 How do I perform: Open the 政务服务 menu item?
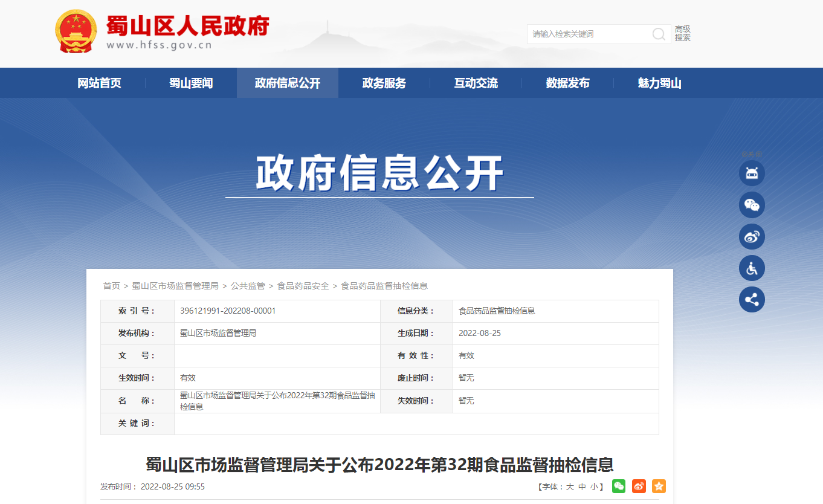tap(384, 83)
